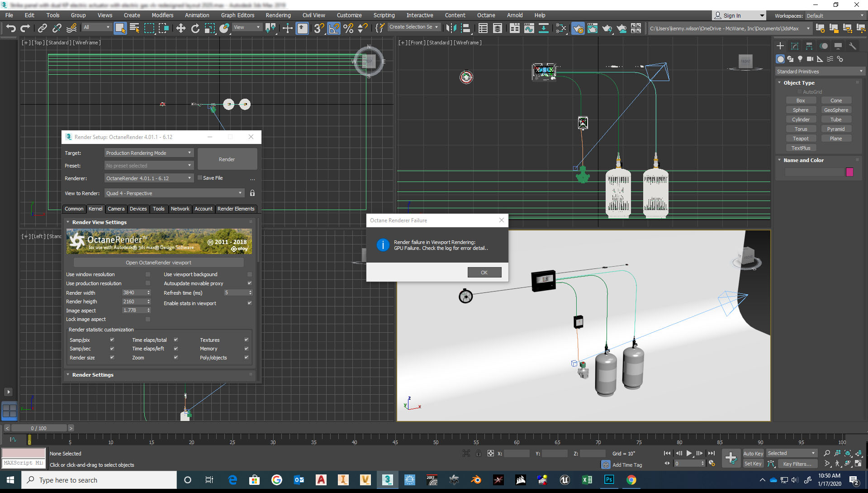Click the Lights category icon

(800, 59)
